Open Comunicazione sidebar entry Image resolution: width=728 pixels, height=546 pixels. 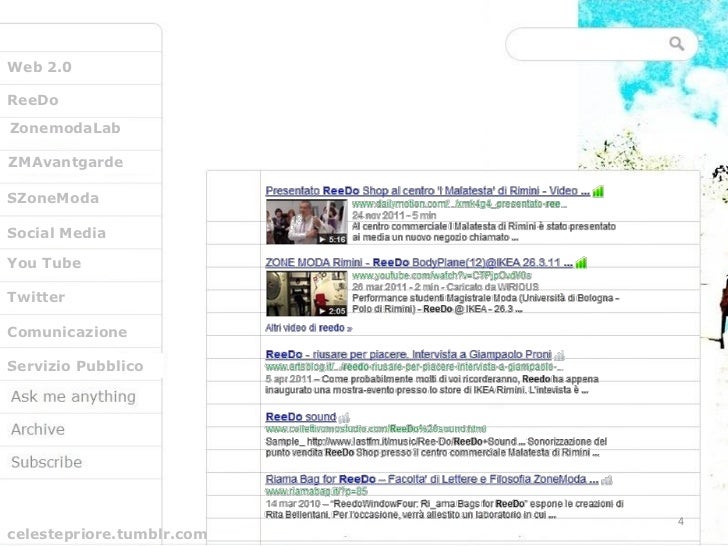[67, 332]
